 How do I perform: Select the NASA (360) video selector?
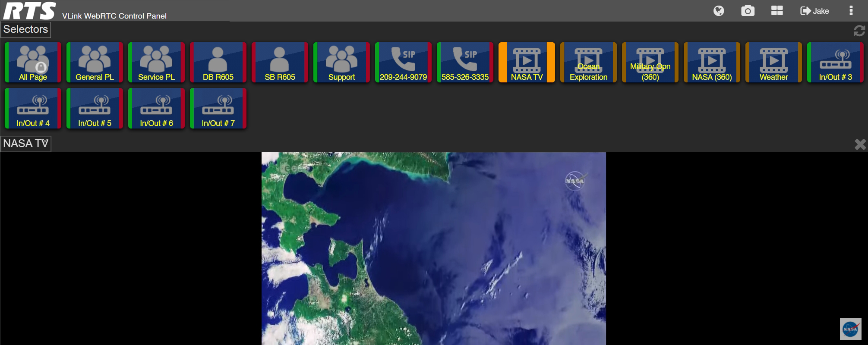tap(712, 62)
